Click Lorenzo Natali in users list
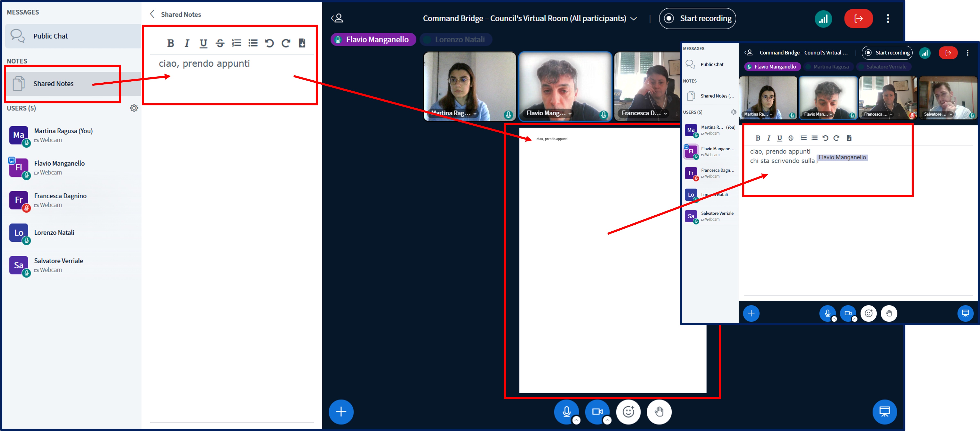 (54, 233)
